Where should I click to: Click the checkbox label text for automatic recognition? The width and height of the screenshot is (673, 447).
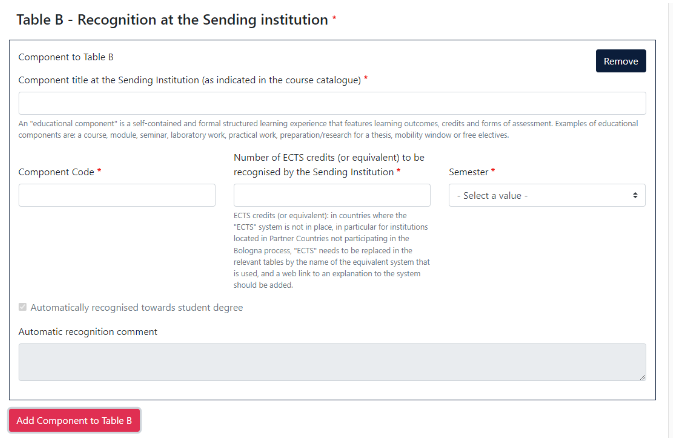tap(136, 307)
